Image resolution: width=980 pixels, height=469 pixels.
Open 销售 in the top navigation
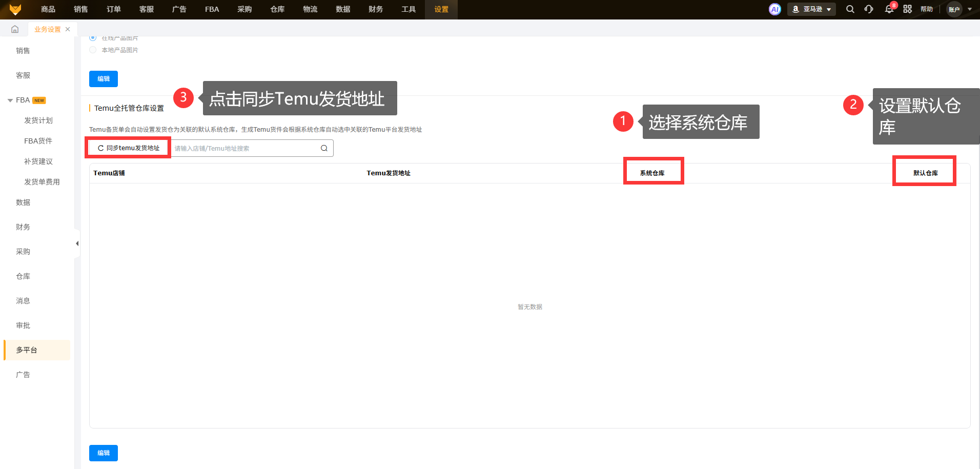click(x=81, y=9)
